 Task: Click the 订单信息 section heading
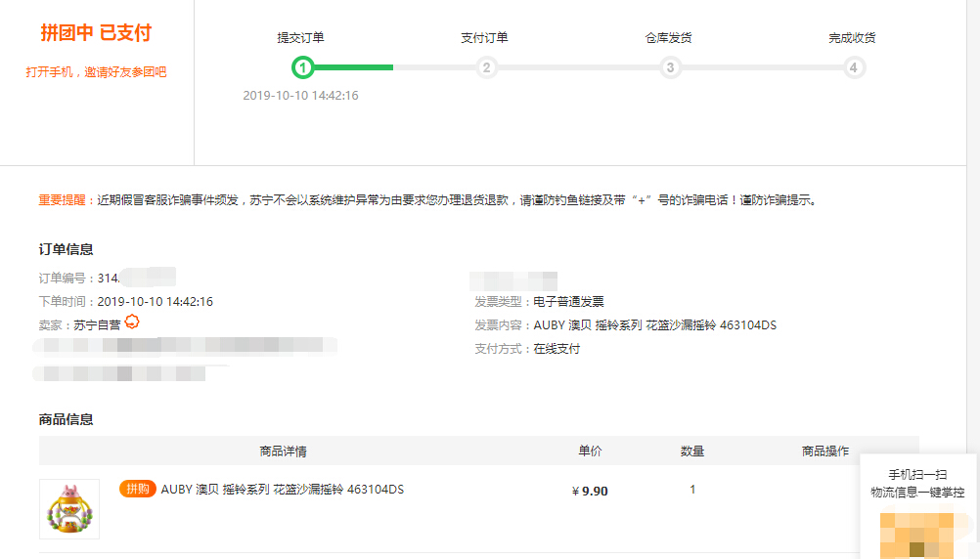(66, 249)
